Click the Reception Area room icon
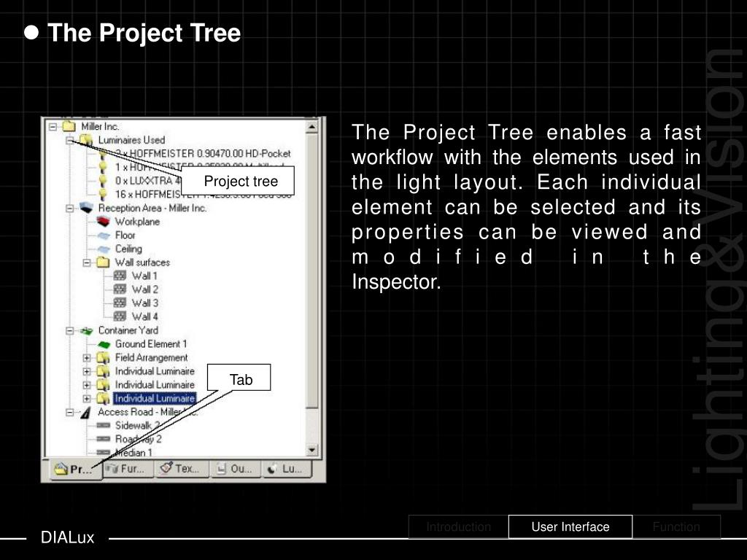This screenshot has height=560, width=747. coord(86,208)
